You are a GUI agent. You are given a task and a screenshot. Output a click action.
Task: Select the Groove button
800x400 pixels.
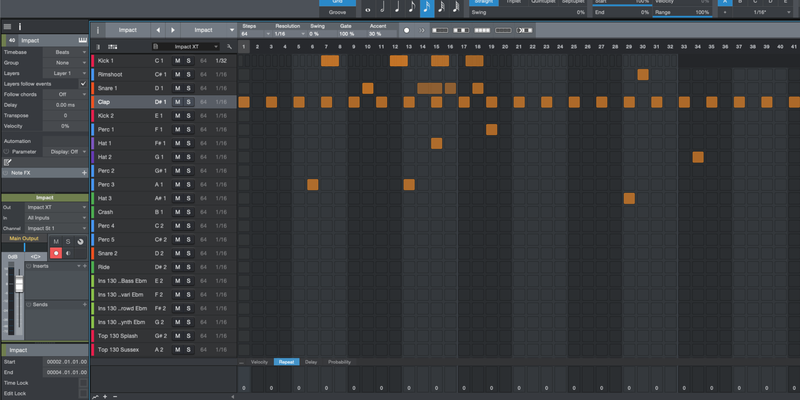[338, 11]
